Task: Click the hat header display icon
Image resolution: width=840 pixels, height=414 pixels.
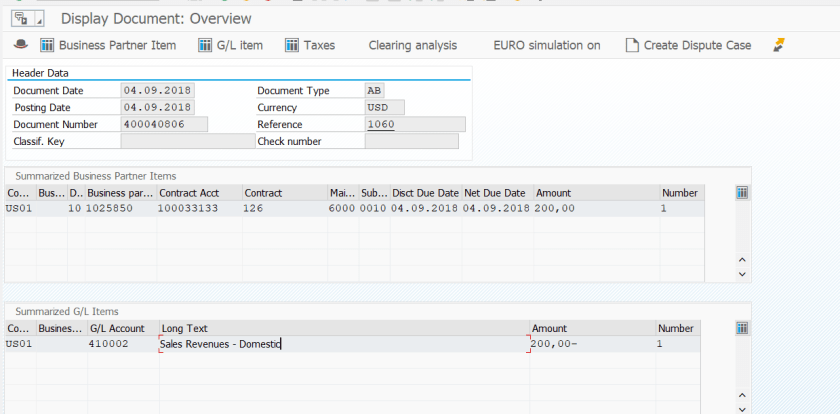Action: point(21,45)
